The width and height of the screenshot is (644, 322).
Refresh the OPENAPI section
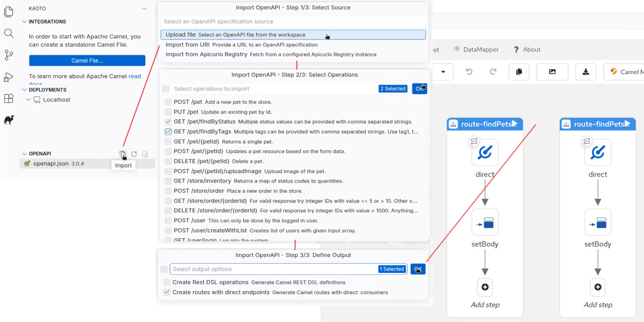click(x=134, y=154)
